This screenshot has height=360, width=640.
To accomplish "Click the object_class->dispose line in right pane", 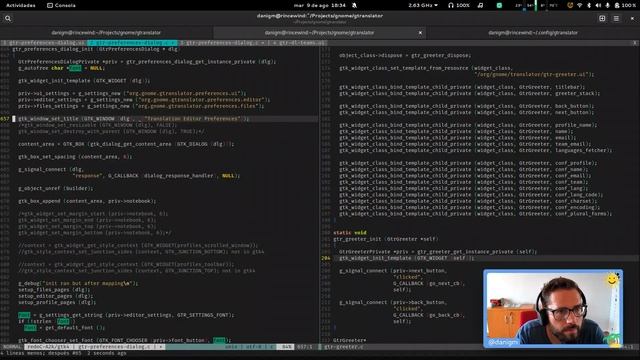I will [x=405, y=56].
